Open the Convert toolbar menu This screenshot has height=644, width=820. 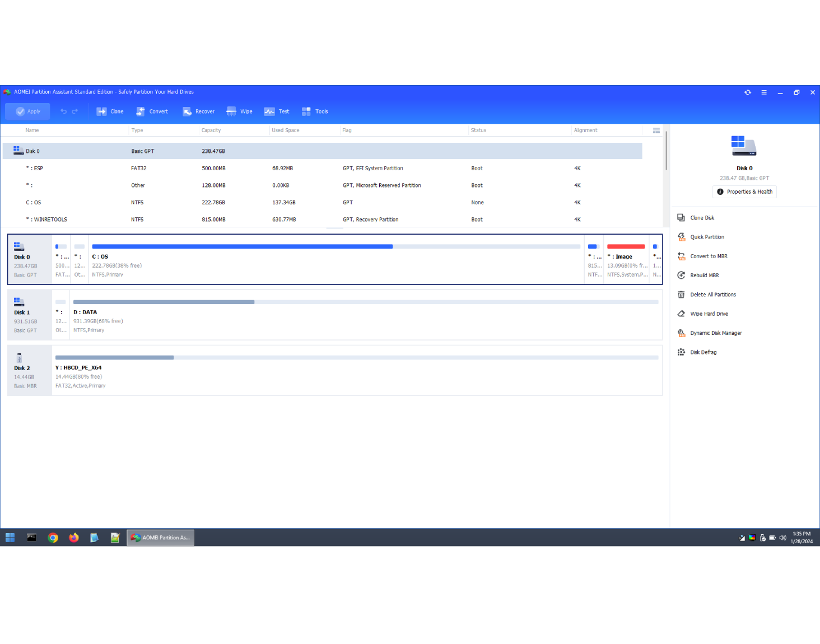click(x=152, y=111)
